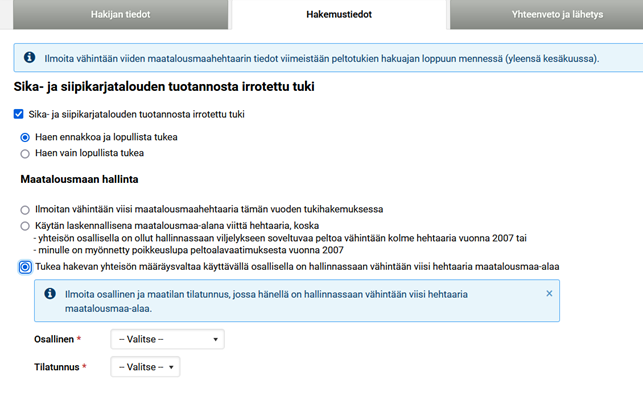
Task: Select Käytän laskennallisena maatalousmaa-alana viittä hehtaaria radio
Action: click(x=25, y=226)
